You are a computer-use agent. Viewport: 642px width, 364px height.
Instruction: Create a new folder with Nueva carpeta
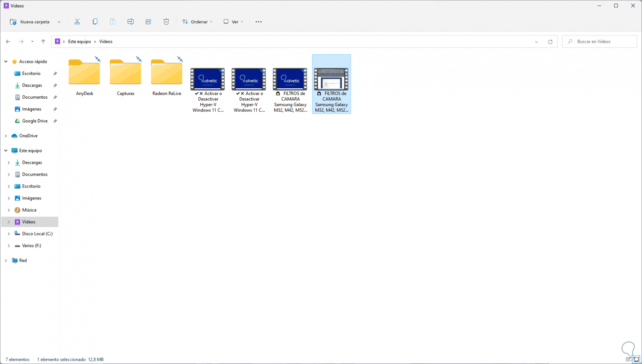click(30, 22)
